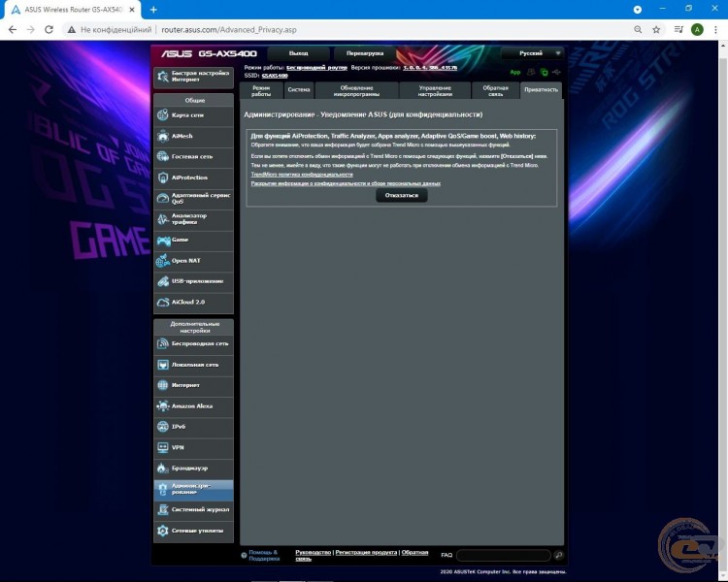Open Регистрация продукта footer link
Viewport: 728px width, 582px height.
(366, 552)
